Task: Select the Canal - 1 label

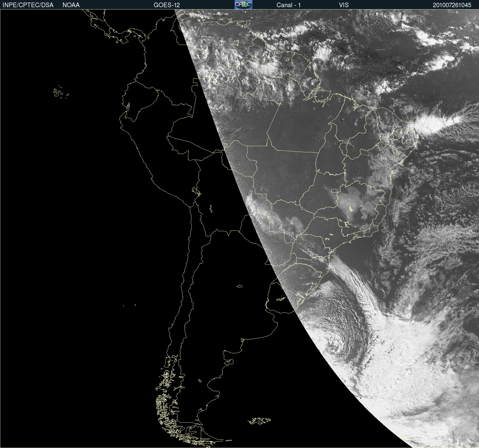Action: coord(289,5)
